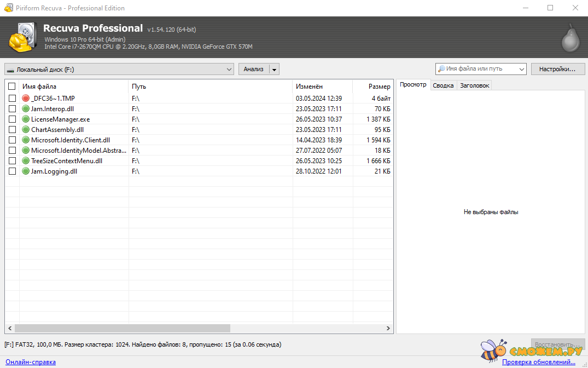Select the file name ChartAssembly.dll
Screen dimensions: 588x368
pos(57,130)
